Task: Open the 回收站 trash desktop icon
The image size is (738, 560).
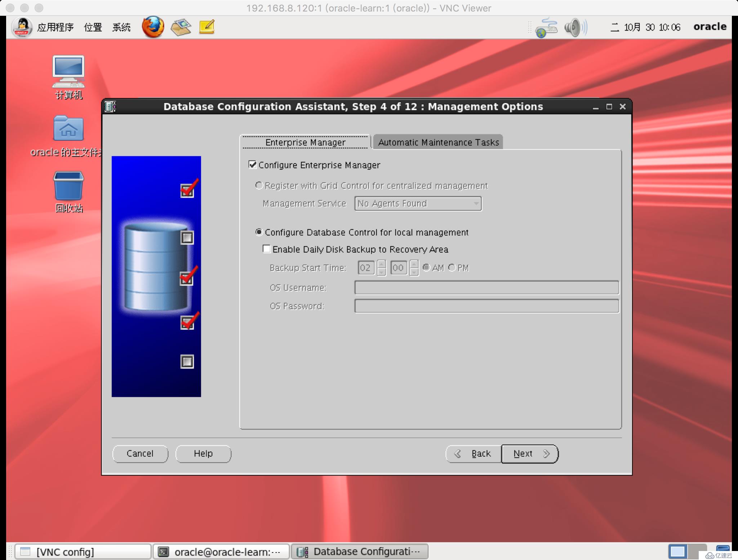Action: [68, 192]
